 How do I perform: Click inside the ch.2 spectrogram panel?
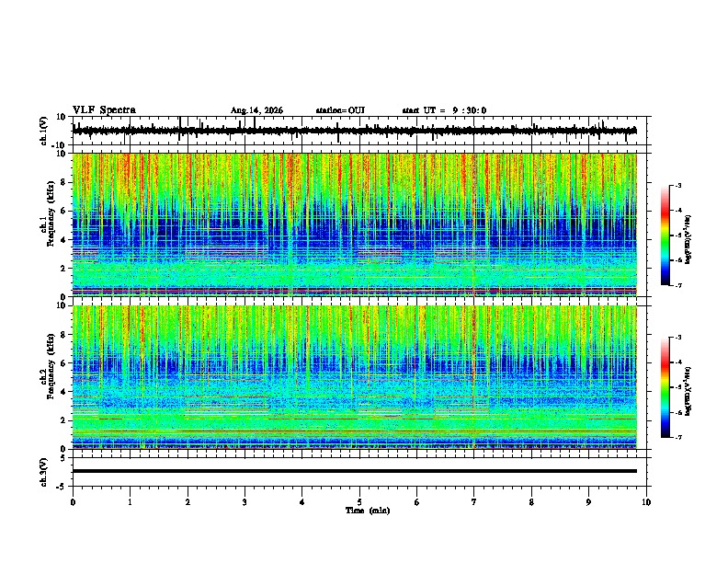354,377
